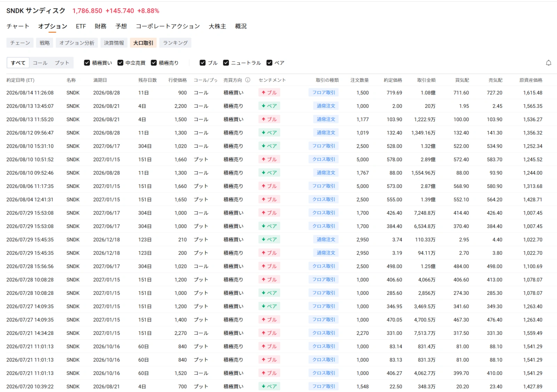Click 1,554.96万 trade amount cell

(423, 173)
